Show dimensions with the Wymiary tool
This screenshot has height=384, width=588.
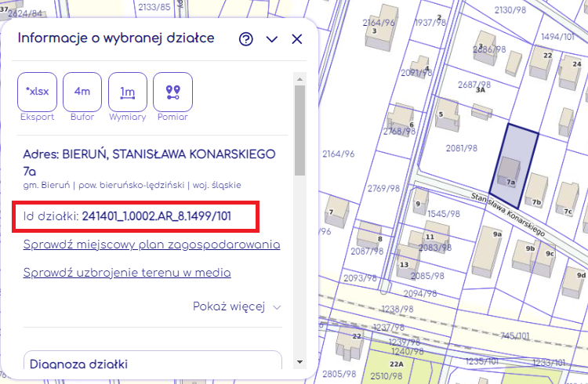click(128, 92)
